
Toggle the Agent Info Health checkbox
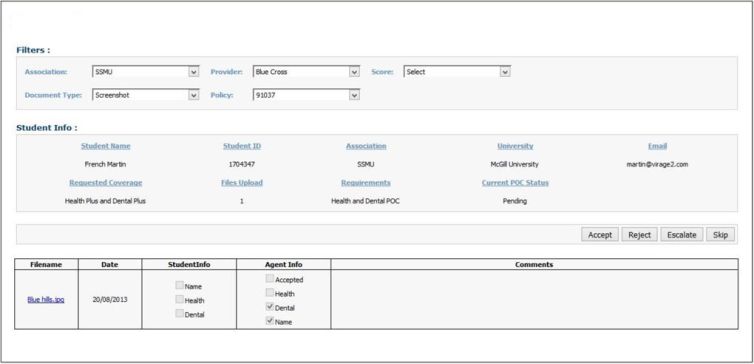[270, 292]
